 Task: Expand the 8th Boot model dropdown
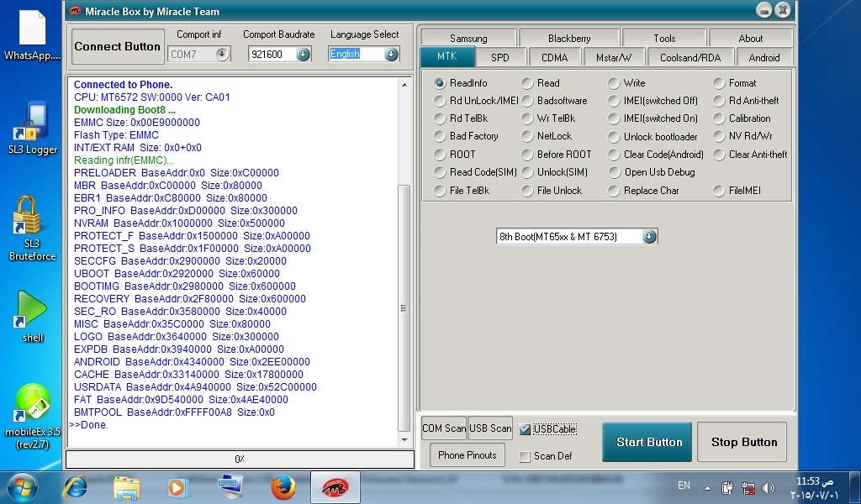click(649, 236)
